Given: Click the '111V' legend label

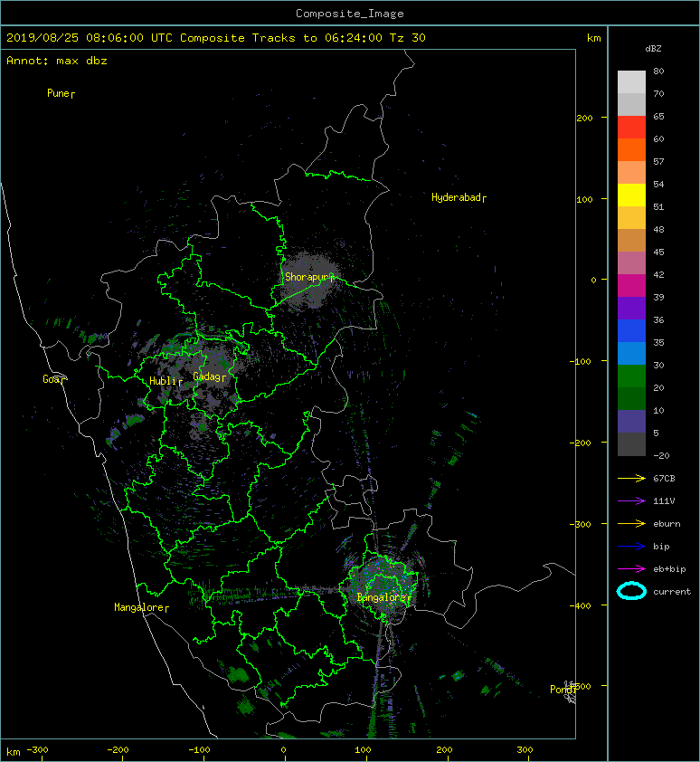Looking at the screenshot, I should pos(664,501).
